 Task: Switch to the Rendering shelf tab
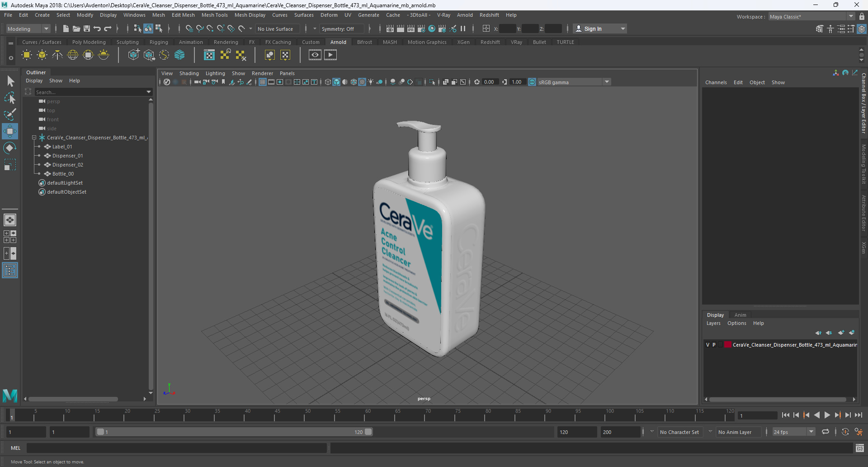(226, 42)
